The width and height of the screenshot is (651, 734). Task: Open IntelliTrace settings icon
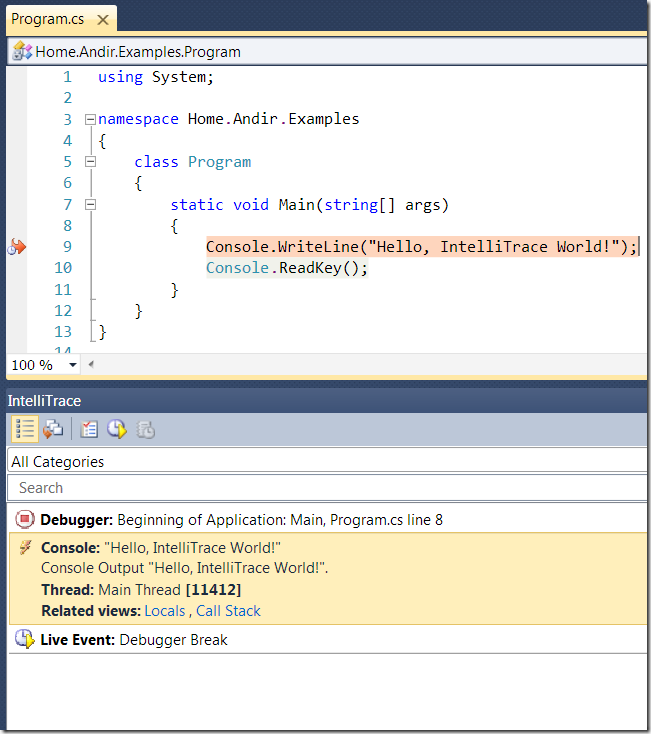[x=89, y=429]
